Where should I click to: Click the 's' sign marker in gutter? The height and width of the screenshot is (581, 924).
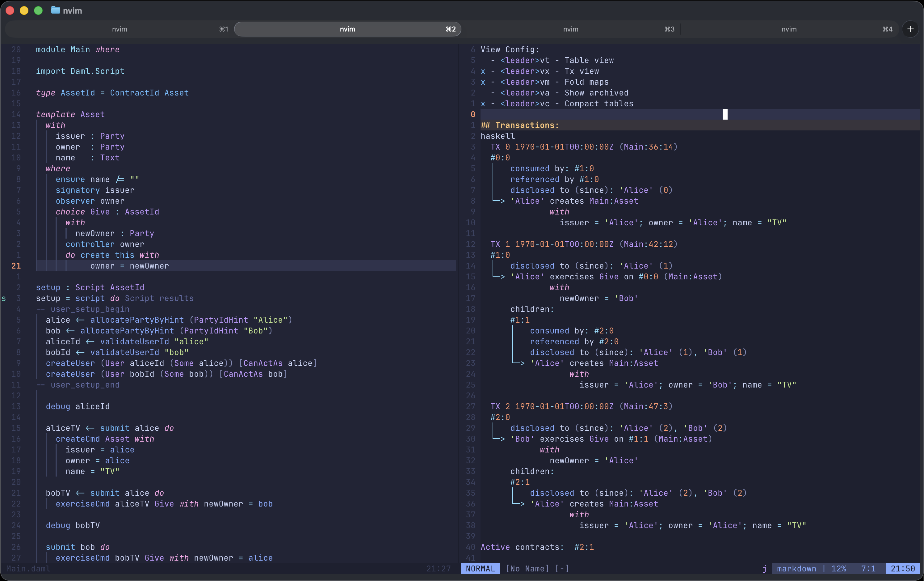pyautogui.click(x=4, y=298)
